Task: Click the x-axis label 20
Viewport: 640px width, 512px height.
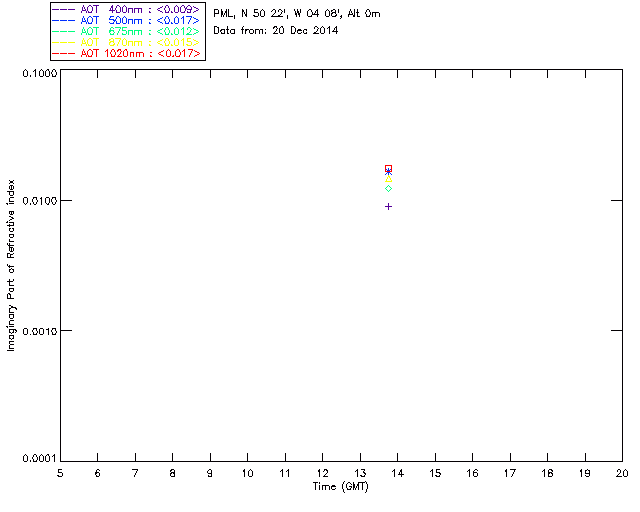Action: [622, 473]
